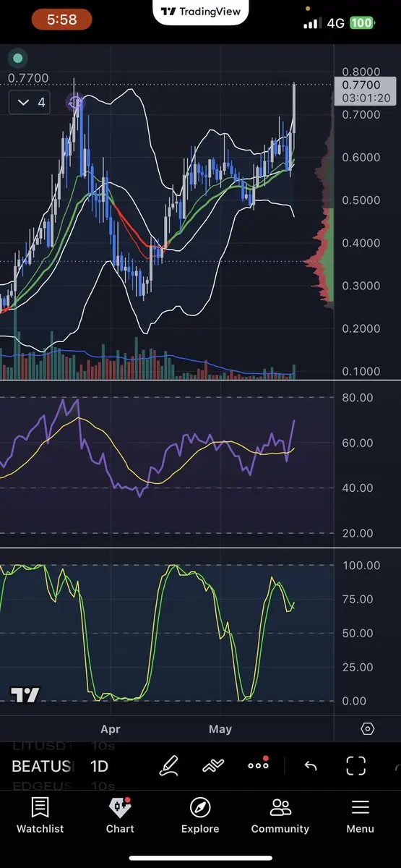Tap the BEATUSD symbol name
401x868 pixels.
(43, 766)
